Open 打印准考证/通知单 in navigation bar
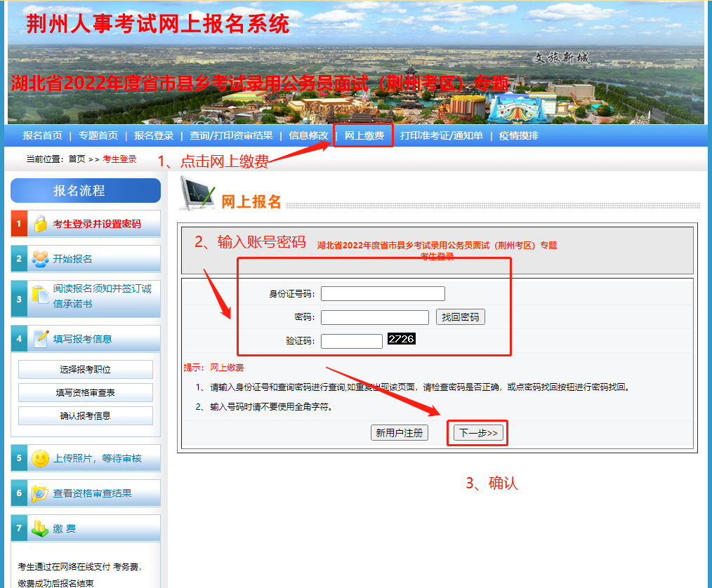 point(441,135)
